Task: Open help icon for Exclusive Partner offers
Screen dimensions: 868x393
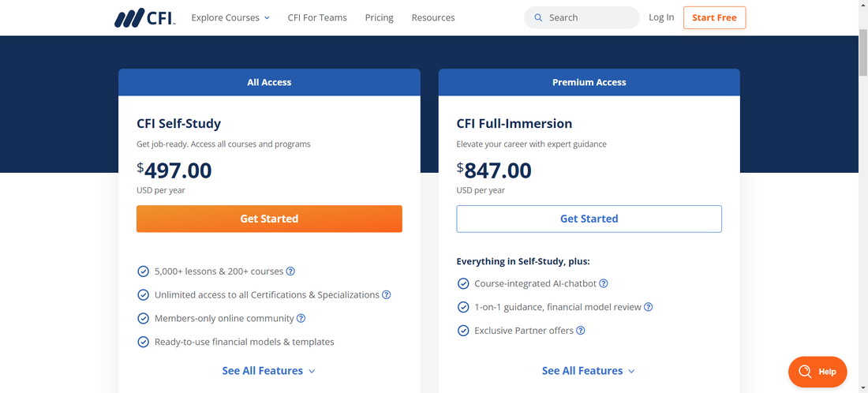Action: click(580, 331)
